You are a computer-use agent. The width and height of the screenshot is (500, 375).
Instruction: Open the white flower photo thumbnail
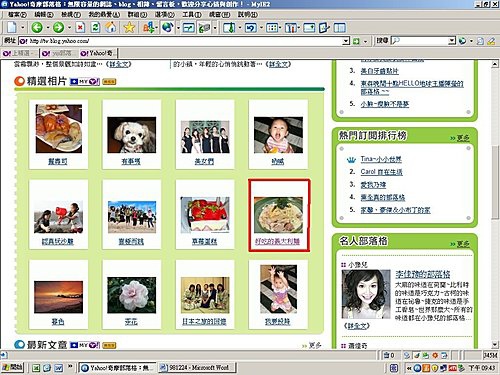pyautogui.click(x=131, y=295)
